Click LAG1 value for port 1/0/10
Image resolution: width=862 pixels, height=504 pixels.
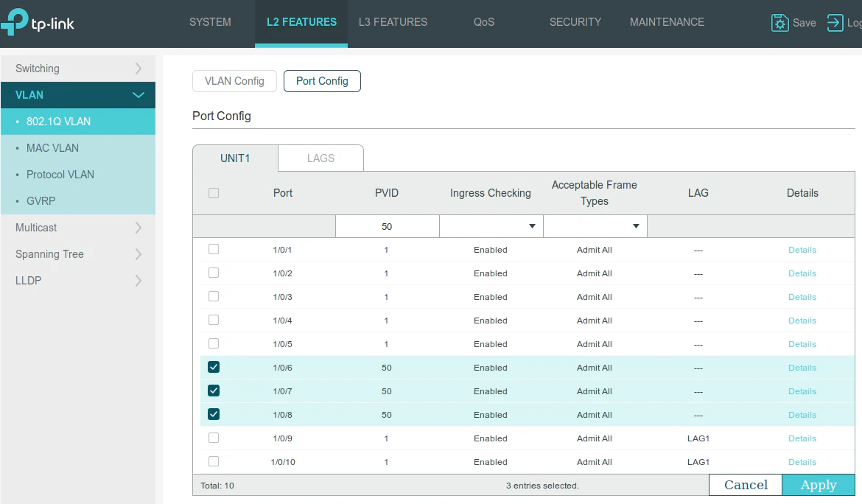698,462
